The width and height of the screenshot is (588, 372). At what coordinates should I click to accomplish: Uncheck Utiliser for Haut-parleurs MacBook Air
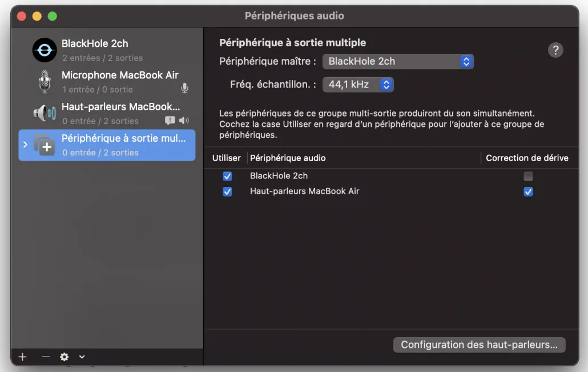[227, 191]
